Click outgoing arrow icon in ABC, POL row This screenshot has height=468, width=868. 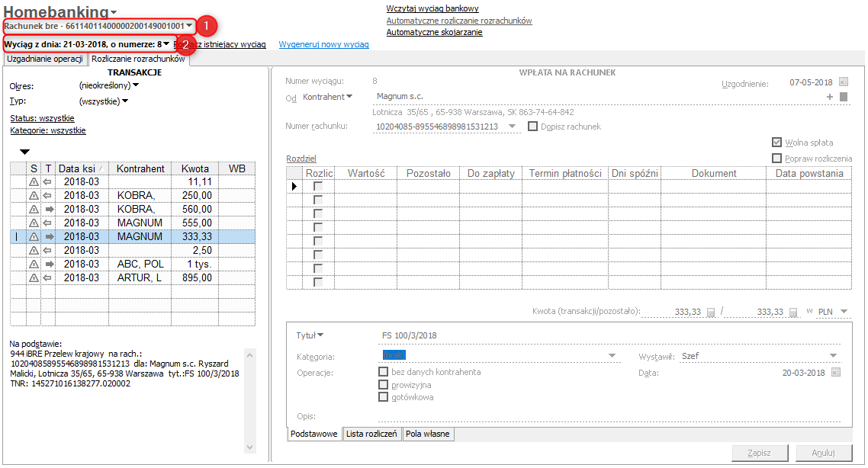[x=50, y=264]
